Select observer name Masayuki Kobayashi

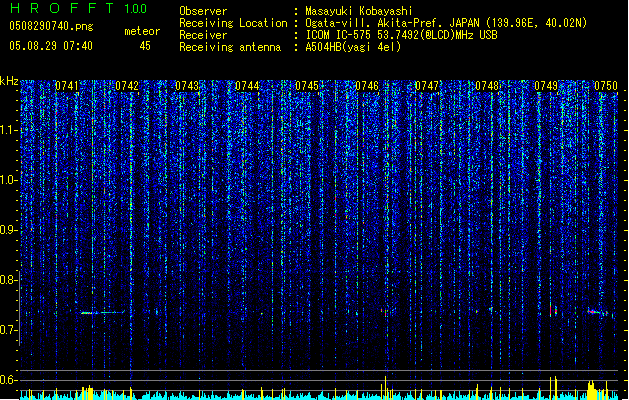(x=359, y=11)
